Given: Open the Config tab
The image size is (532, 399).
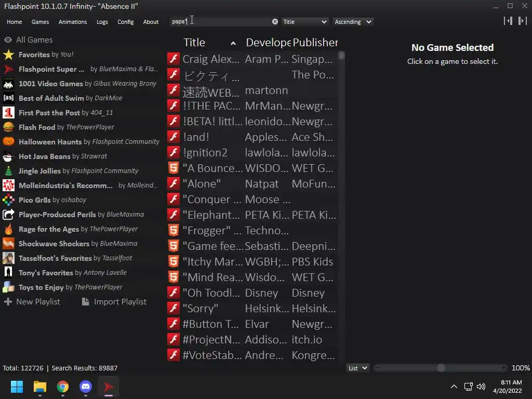Looking at the screenshot, I should click(126, 22).
